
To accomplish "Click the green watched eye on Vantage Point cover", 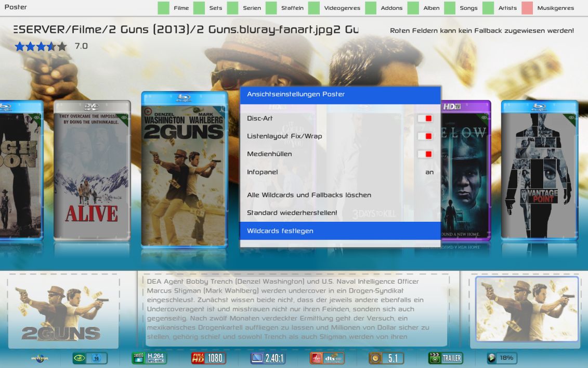I will click(571, 119).
